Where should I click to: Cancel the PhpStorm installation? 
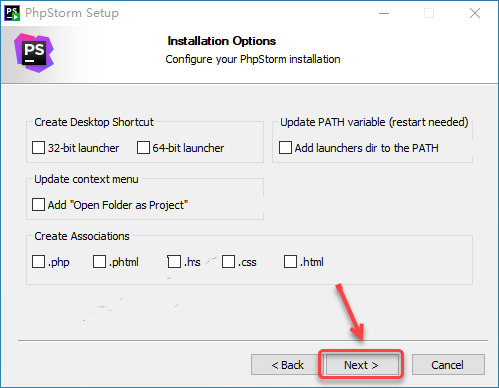pyautogui.click(x=448, y=365)
